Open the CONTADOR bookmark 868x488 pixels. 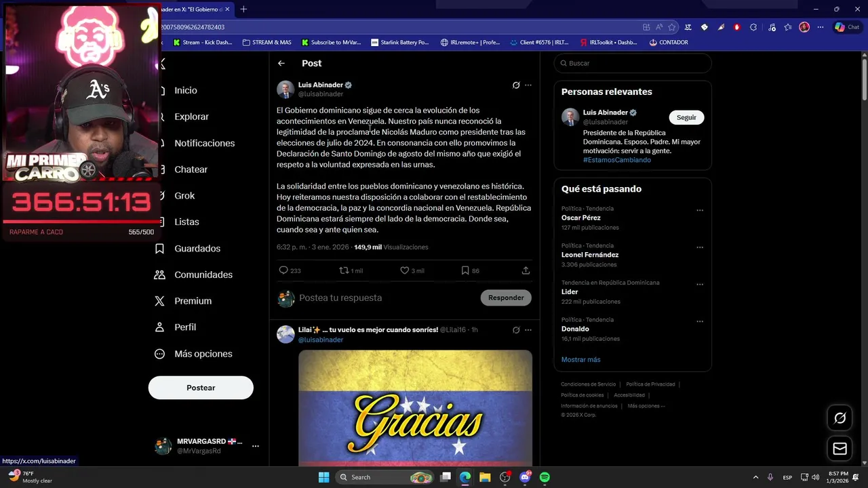[x=669, y=42]
